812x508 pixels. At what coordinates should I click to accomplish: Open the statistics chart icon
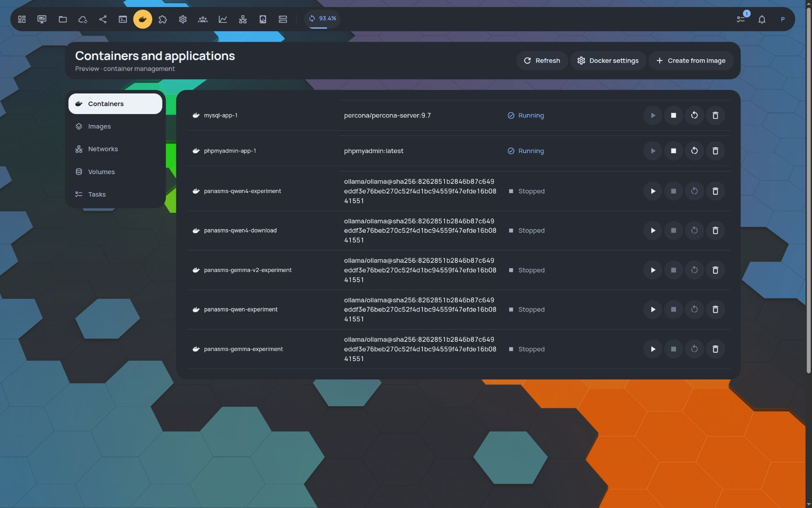(223, 19)
